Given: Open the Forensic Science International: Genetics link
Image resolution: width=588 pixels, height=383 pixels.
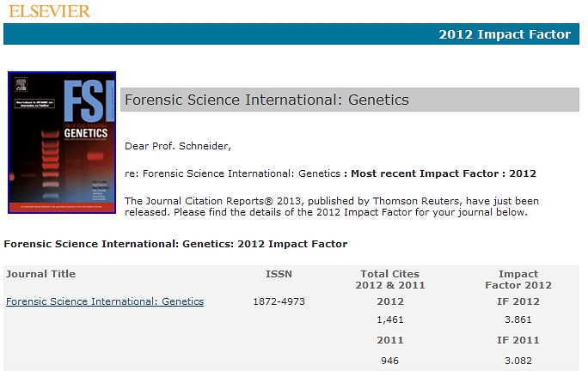Looking at the screenshot, I should click(105, 301).
